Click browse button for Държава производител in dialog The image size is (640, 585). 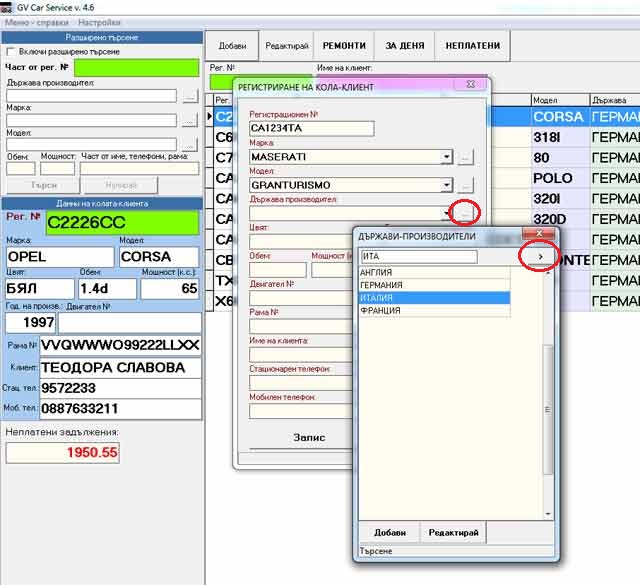(x=464, y=213)
